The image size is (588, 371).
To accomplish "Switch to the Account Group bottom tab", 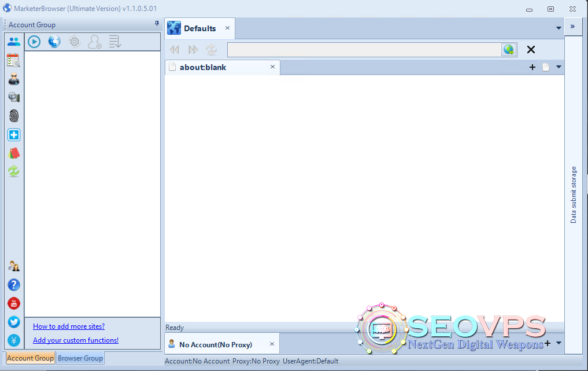I will tap(31, 358).
